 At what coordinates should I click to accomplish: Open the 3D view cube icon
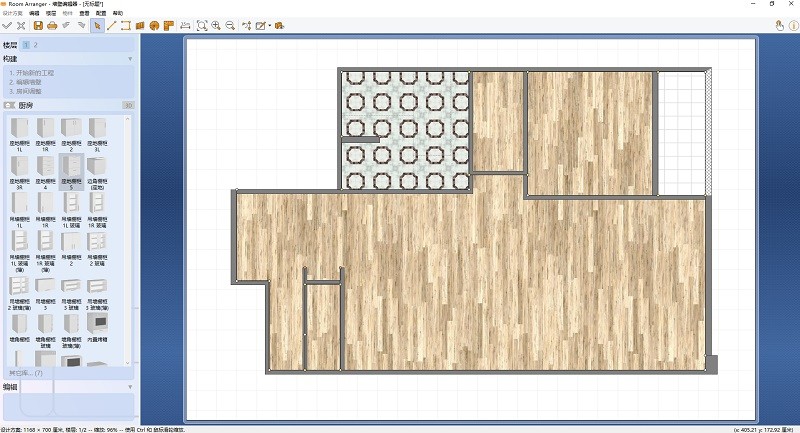coord(279,26)
